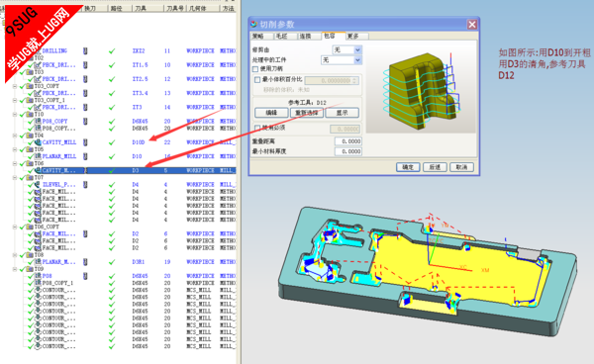
Task: Click the 确定 button
Action: pyautogui.click(x=408, y=167)
